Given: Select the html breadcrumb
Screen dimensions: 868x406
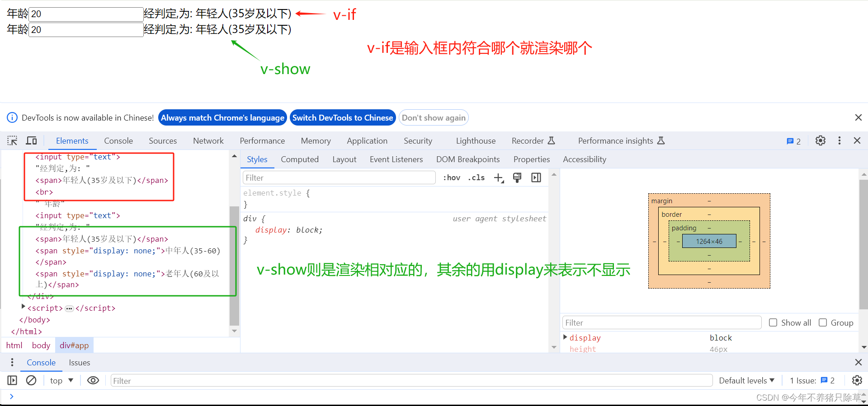Looking at the screenshot, I should tap(14, 345).
